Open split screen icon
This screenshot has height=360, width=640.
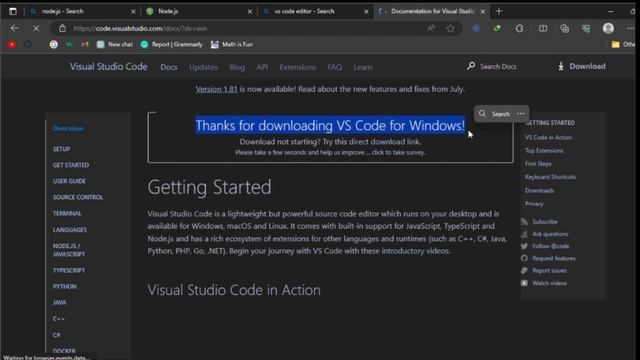click(543, 28)
